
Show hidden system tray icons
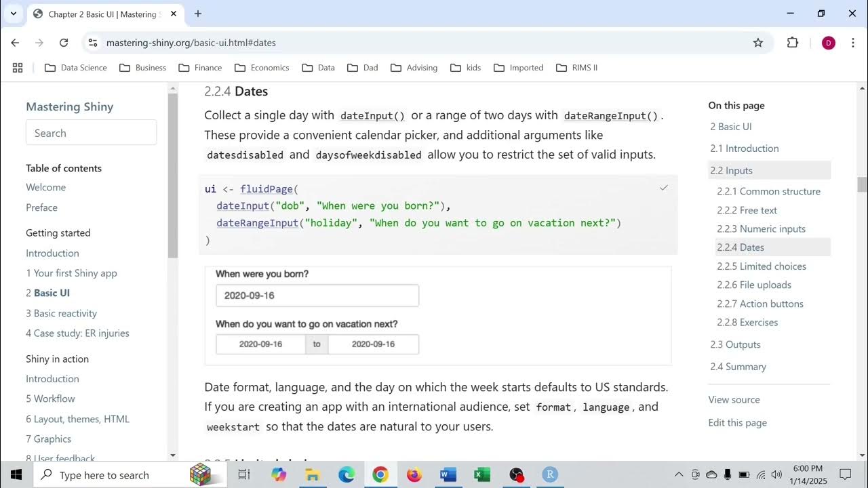point(679,474)
